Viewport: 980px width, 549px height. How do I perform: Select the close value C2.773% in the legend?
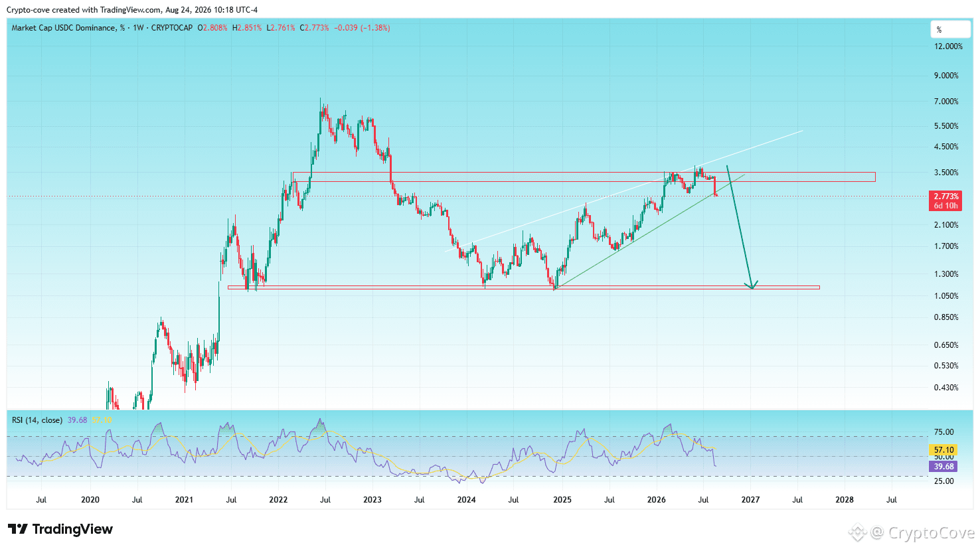[314, 28]
